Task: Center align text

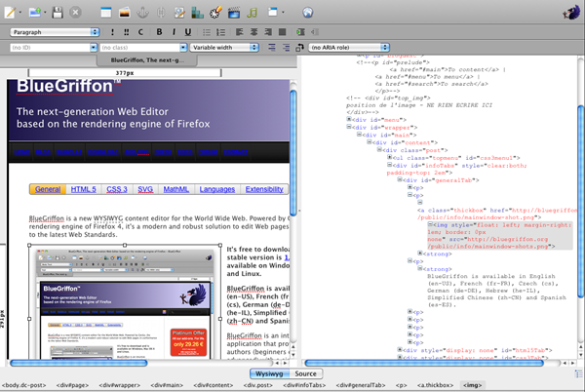Action: click(x=253, y=32)
